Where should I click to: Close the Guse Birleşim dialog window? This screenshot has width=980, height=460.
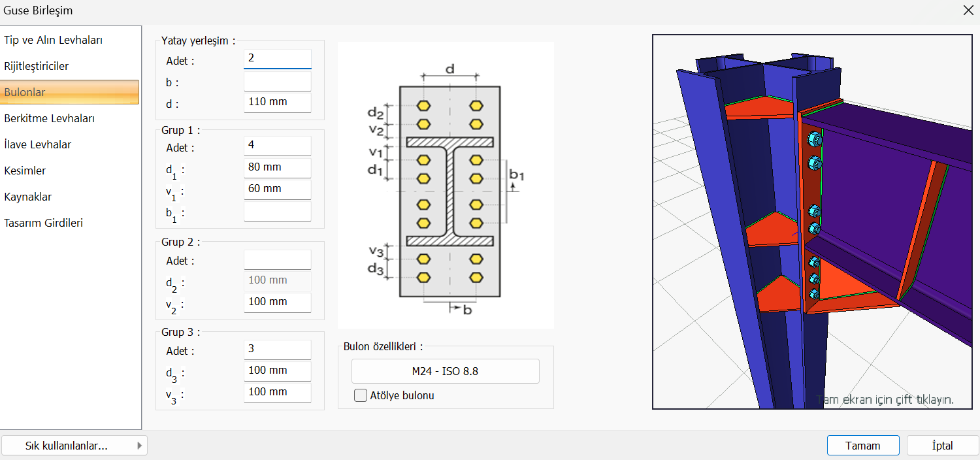coord(968,10)
